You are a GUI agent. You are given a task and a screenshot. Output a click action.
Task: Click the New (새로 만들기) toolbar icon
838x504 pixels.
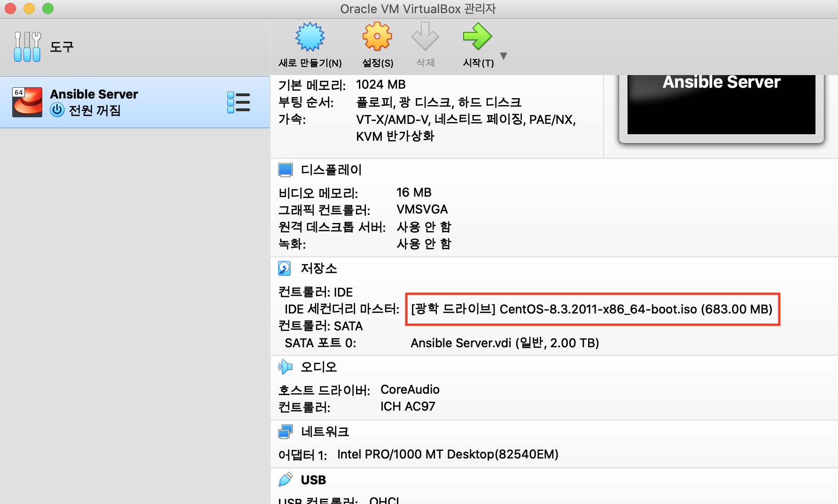tap(310, 37)
